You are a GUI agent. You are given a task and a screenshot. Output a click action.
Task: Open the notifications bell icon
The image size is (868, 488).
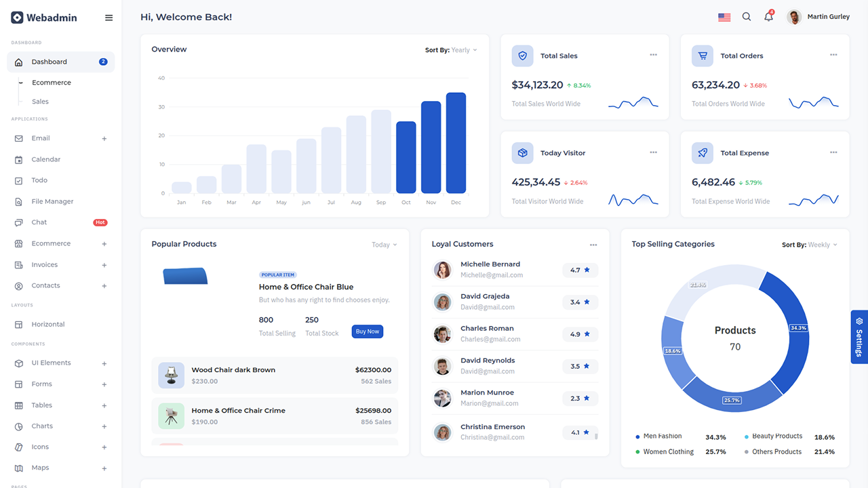768,16
